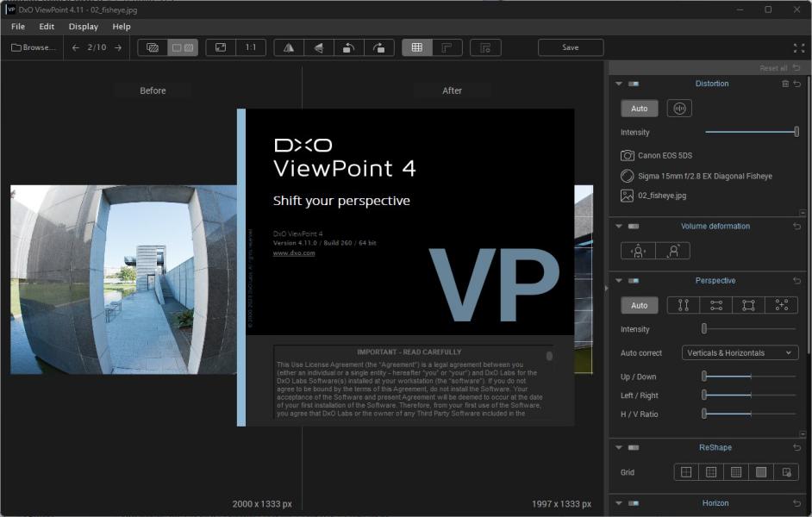The image size is (812, 517).
Task: Select horizontal/vertical volume deformation icon
Action: pos(638,251)
